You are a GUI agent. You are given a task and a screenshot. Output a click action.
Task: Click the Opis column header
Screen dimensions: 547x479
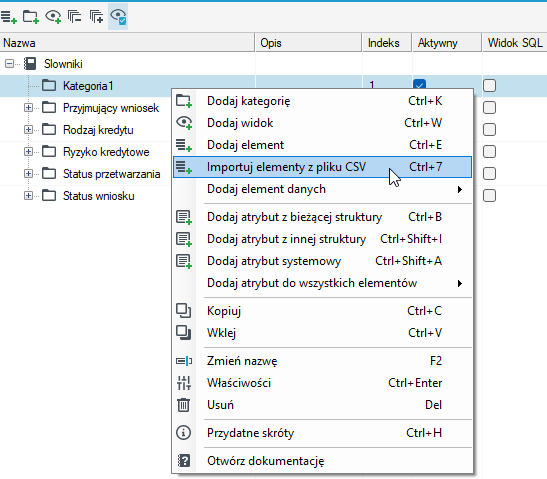(309, 43)
